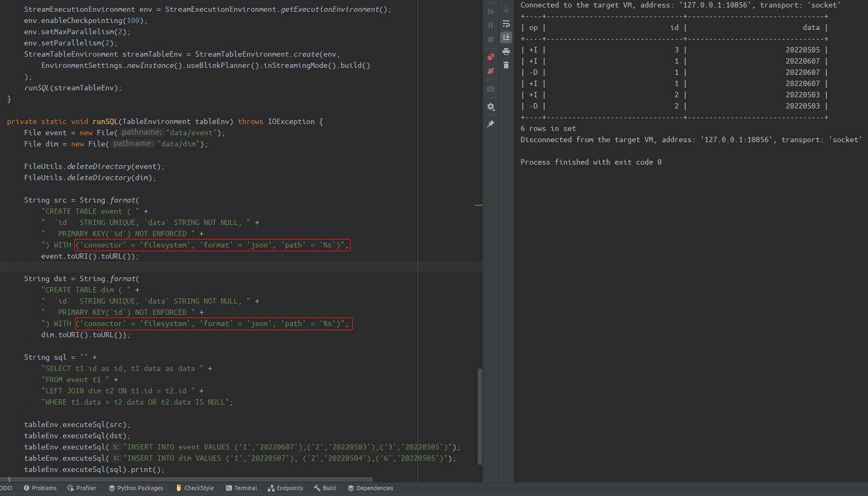Open the Dependencies tool window tab

point(370,488)
